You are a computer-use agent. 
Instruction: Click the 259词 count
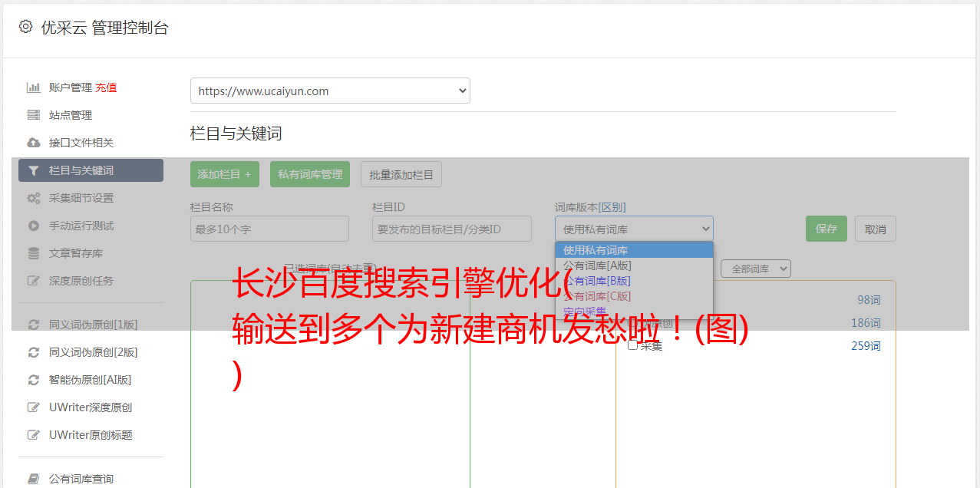pos(866,346)
